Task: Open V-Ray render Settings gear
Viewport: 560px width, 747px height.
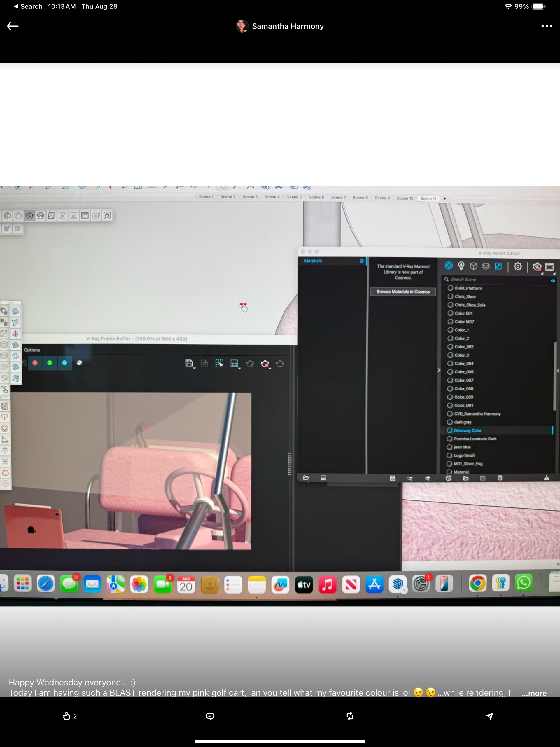Action: pyautogui.click(x=517, y=266)
